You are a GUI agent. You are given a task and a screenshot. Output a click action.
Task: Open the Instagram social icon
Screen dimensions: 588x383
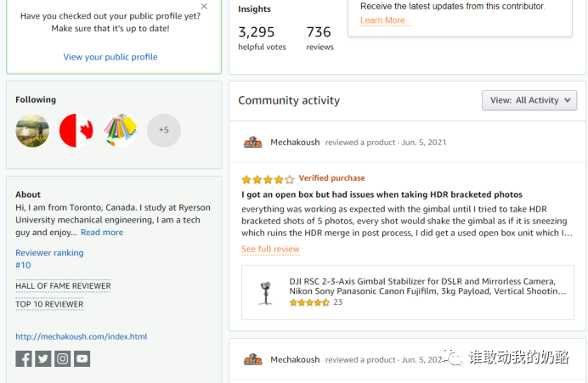(63, 358)
